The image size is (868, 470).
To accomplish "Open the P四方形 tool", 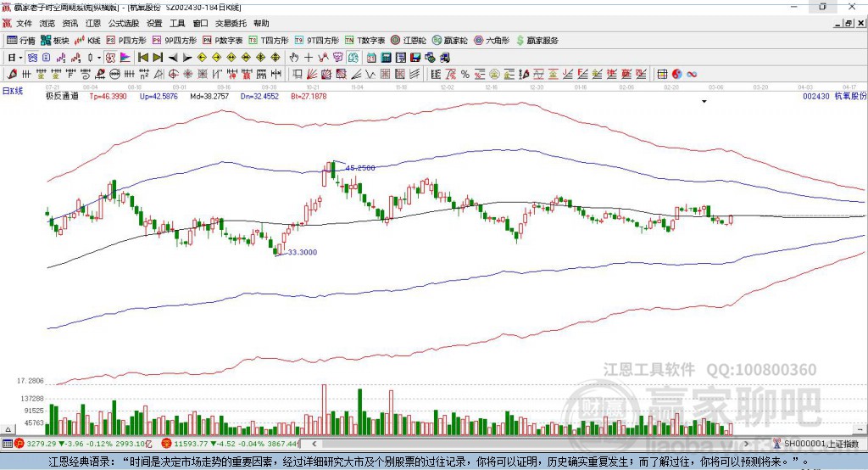I will pos(126,41).
